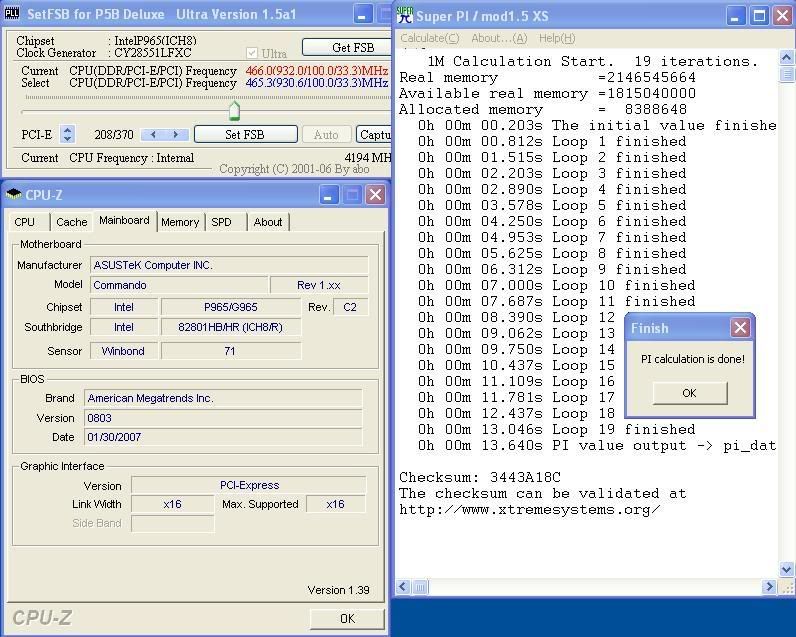Click the Sensor value field 71

click(231, 351)
